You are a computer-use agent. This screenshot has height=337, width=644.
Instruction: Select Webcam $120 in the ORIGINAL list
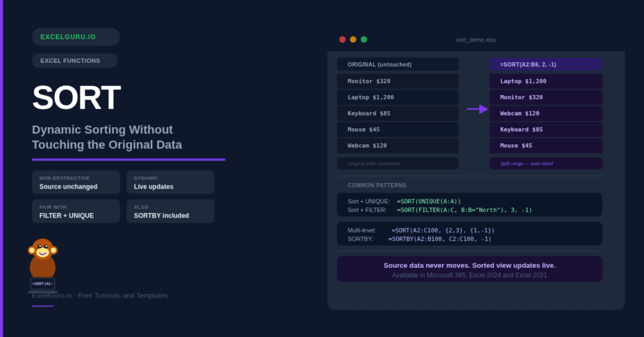point(397,146)
